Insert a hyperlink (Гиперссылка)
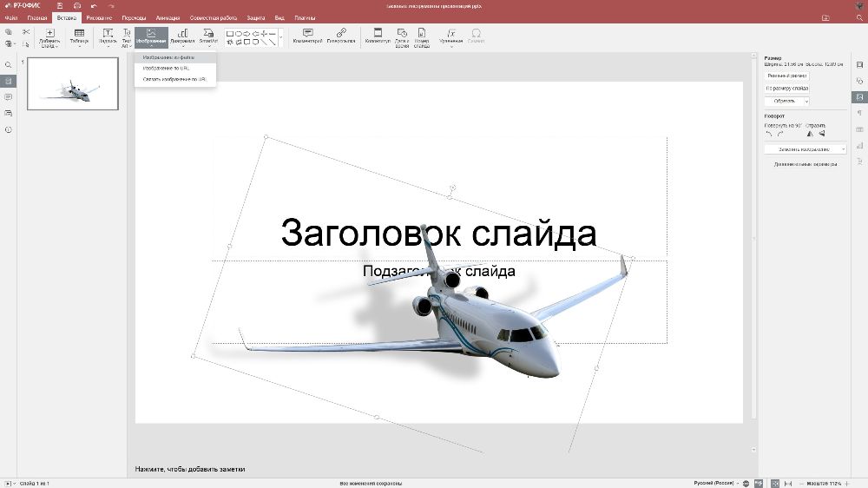 tap(341, 36)
